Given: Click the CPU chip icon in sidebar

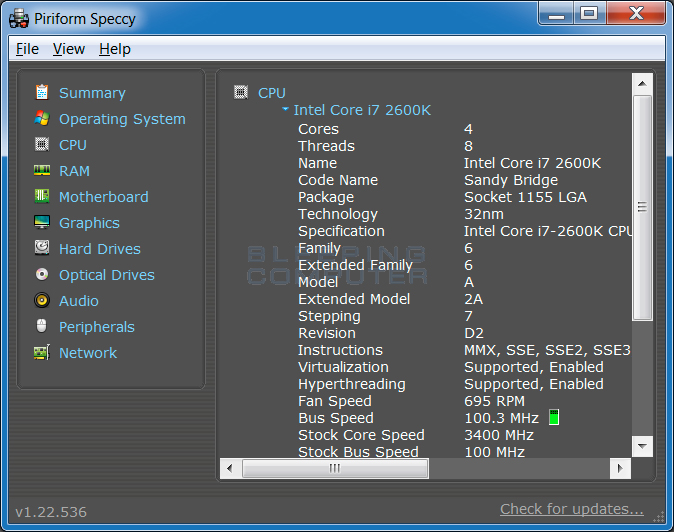Looking at the screenshot, I should click(42, 144).
